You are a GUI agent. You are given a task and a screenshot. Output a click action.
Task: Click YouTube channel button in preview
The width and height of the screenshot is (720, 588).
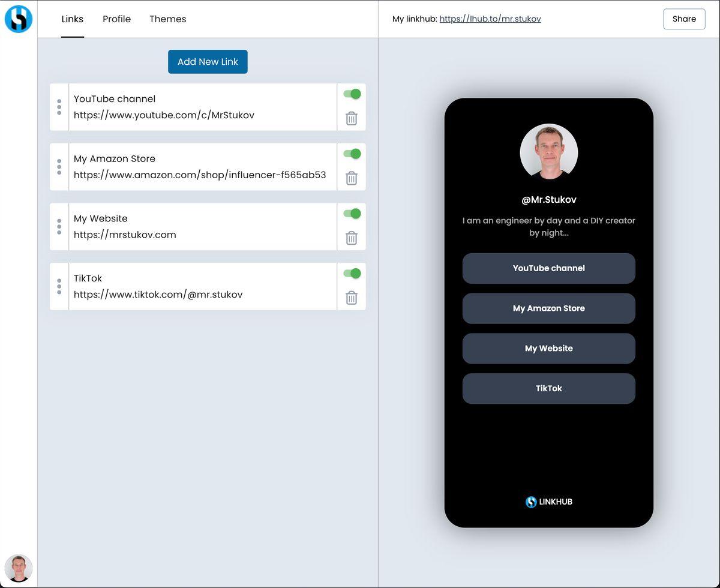(549, 268)
